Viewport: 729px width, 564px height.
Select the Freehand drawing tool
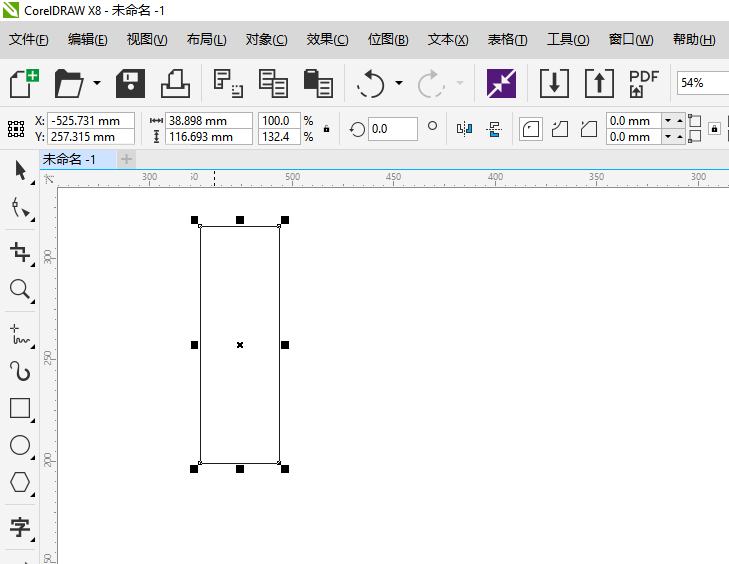(x=19, y=334)
